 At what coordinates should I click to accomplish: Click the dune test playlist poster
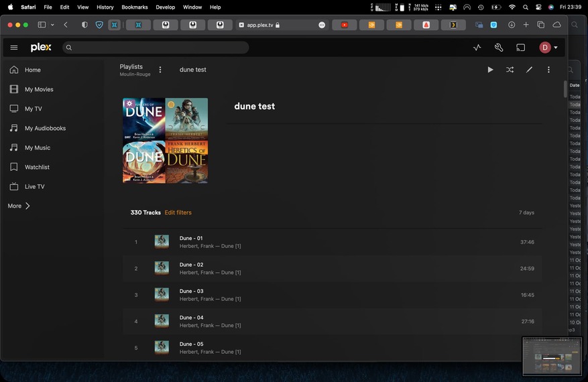pyautogui.click(x=166, y=141)
